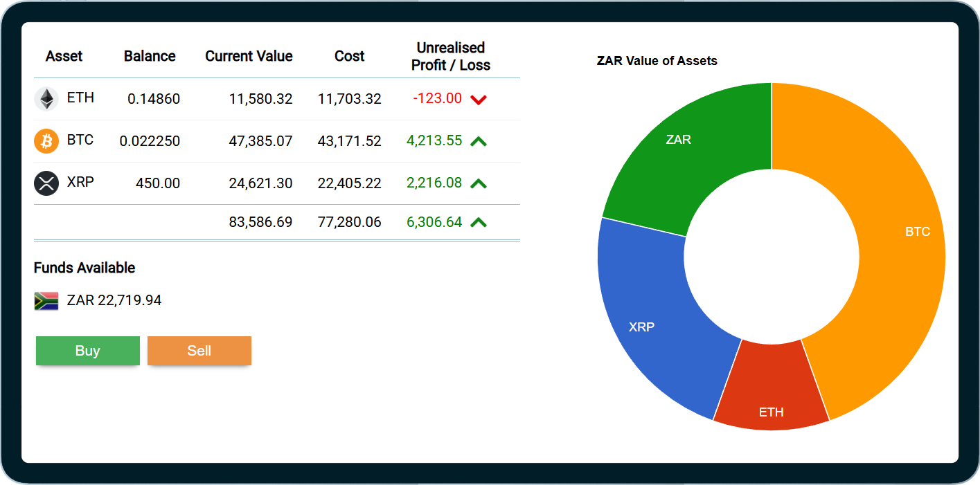This screenshot has height=485, width=980.
Task: Click the green up arrow for BTC profit
Action: click(x=479, y=141)
